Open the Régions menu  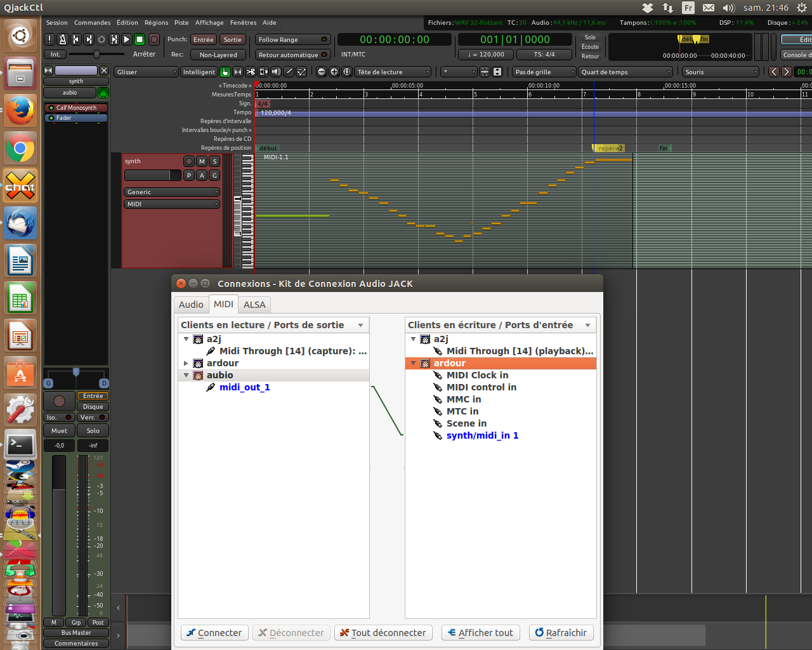pyautogui.click(x=156, y=22)
